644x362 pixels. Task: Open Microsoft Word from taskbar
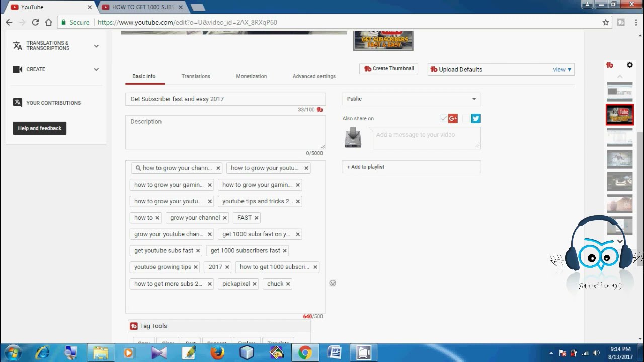click(x=334, y=353)
